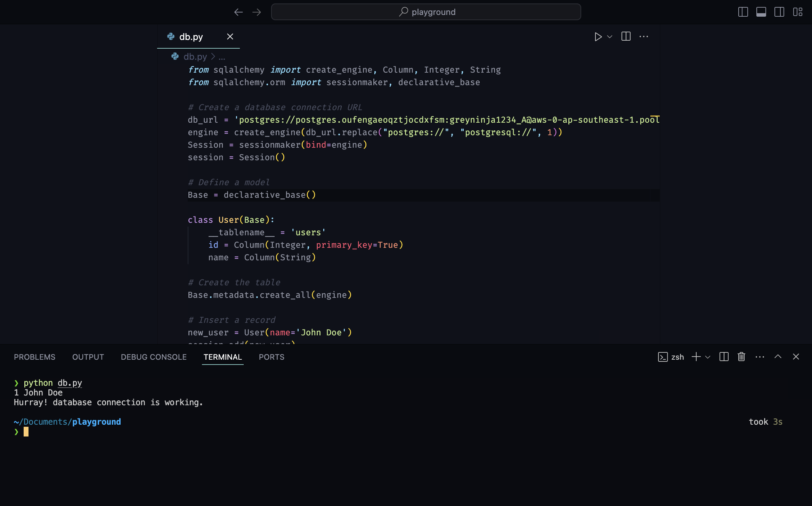Viewport: 812px width, 506px height.
Task: Switch to the PROBLEMS tab
Action: point(34,357)
